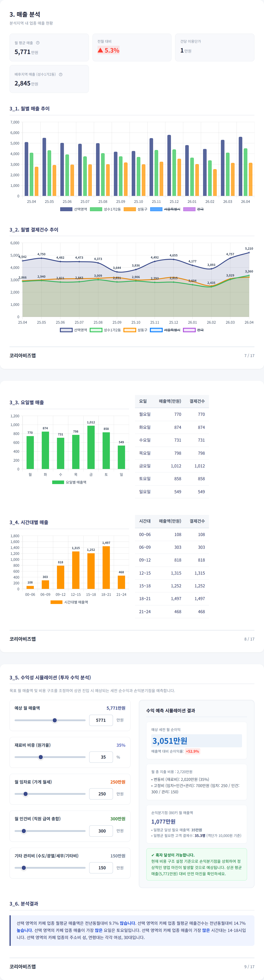Show 서울특별시 series in the 월별 결제건수 추이 chart

click(165, 330)
